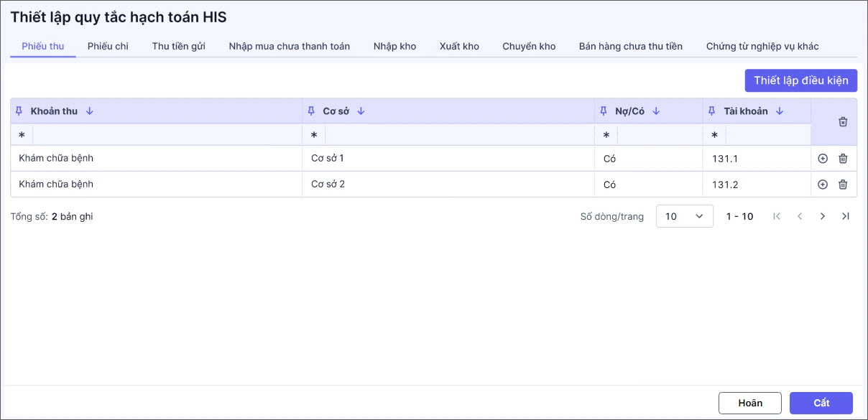Go to the next page arrow
Image resolution: width=868 pixels, height=420 pixels.
[x=823, y=216]
